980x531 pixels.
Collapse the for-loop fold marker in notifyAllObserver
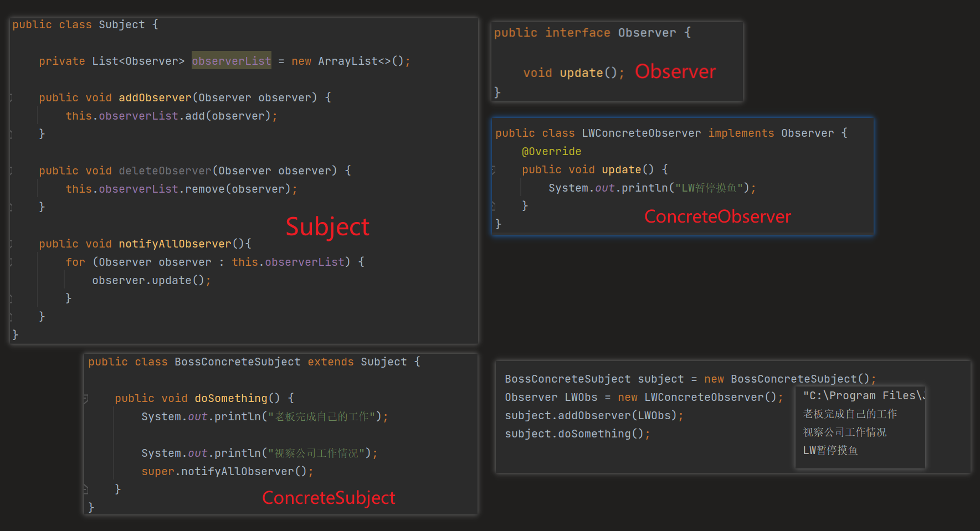[11, 262]
